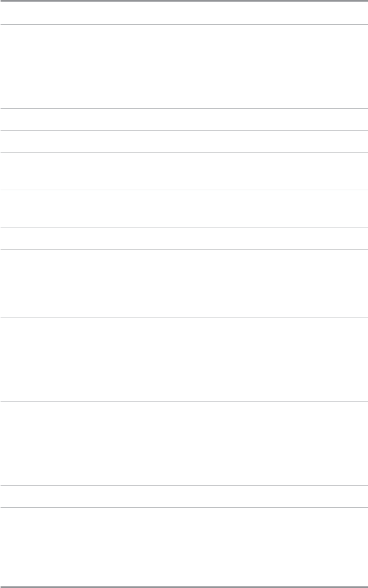Select the tall blank tenth row
This screenshot has height=588, width=368.
click(184, 443)
